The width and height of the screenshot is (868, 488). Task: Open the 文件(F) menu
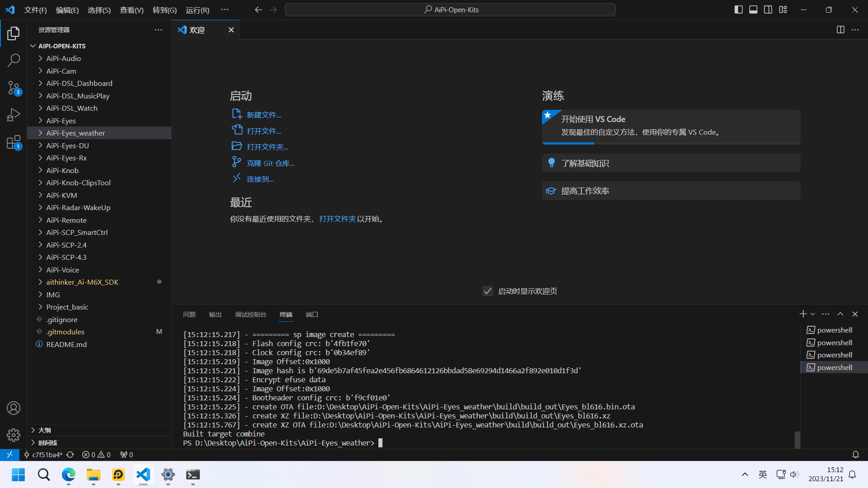35,10
